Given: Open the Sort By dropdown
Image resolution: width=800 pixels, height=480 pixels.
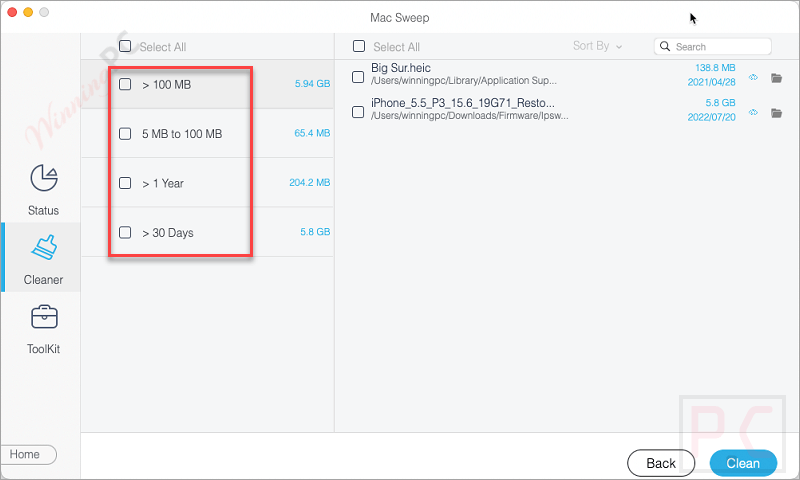Looking at the screenshot, I should point(597,46).
